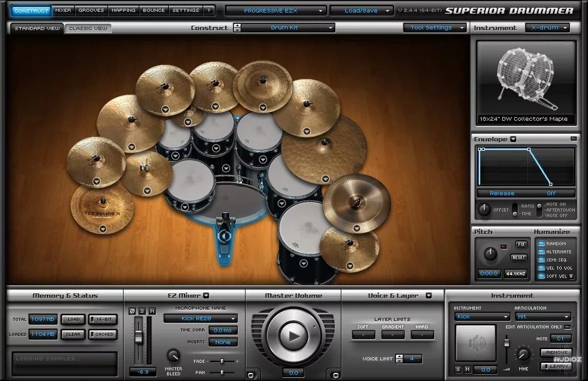Viewport: 588px width, 381px height.
Task: Toggle the Edit Articulation Only checkbox
Action: point(568,327)
